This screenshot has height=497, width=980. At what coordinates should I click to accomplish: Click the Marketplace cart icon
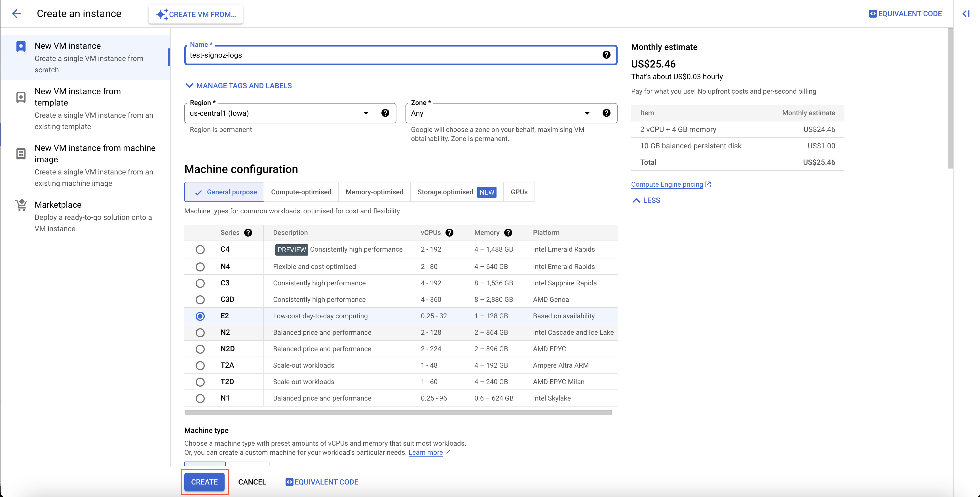21,205
